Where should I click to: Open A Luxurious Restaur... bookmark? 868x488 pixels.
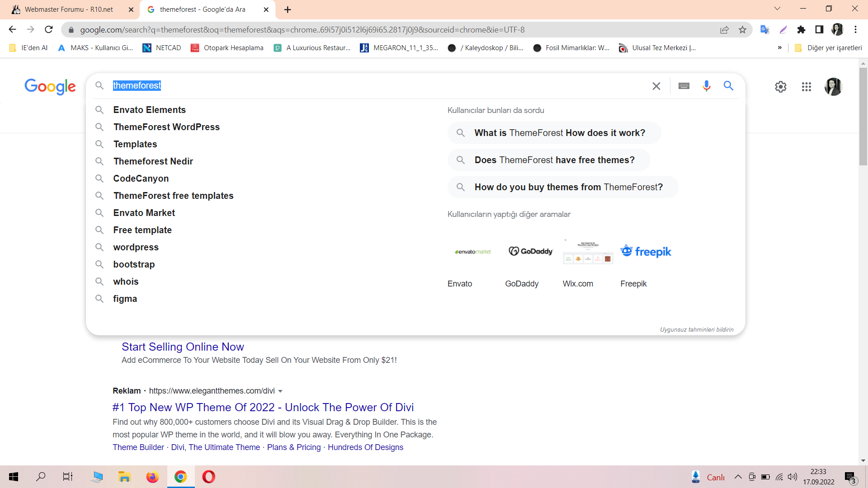click(x=312, y=48)
